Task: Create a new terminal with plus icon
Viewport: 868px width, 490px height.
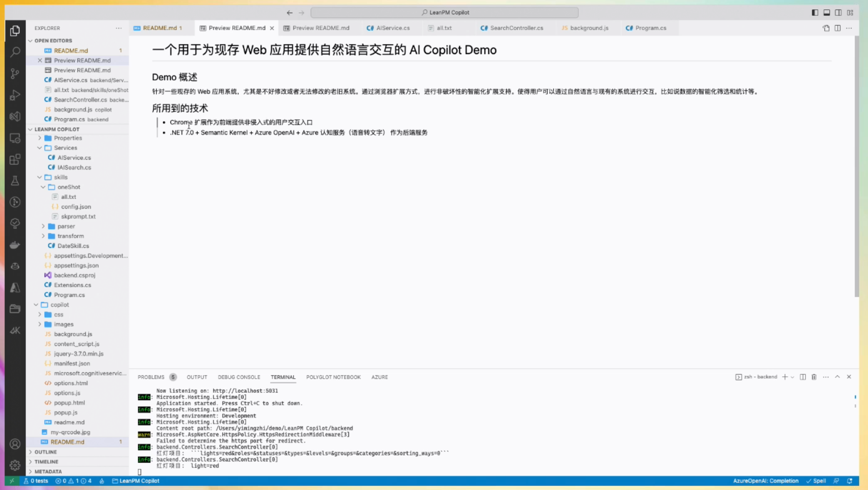Action: [785, 377]
